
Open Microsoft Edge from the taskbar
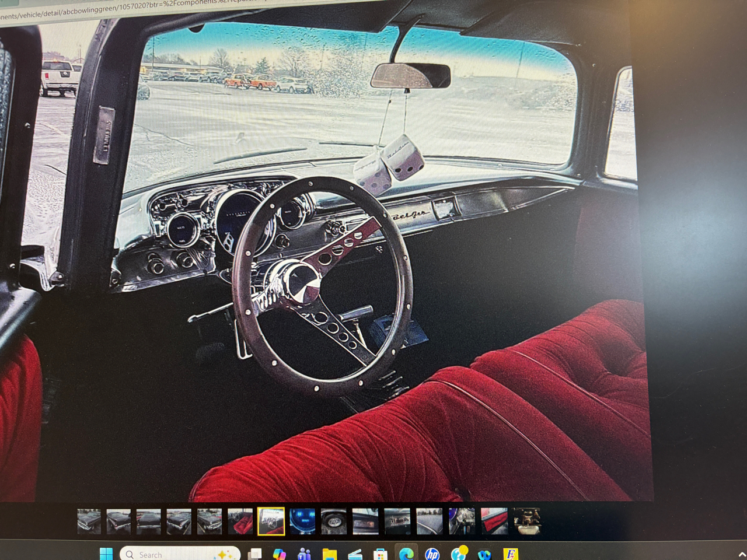coord(406,554)
